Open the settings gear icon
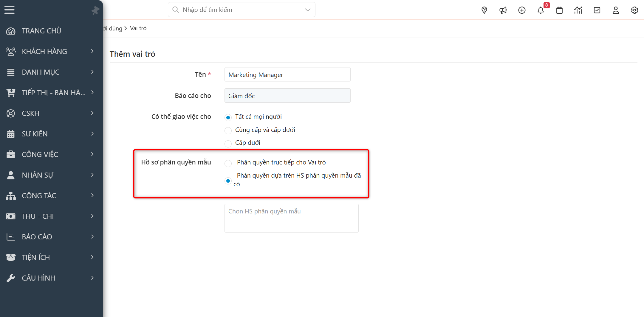The width and height of the screenshot is (644, 317). [x=634, y=10]
